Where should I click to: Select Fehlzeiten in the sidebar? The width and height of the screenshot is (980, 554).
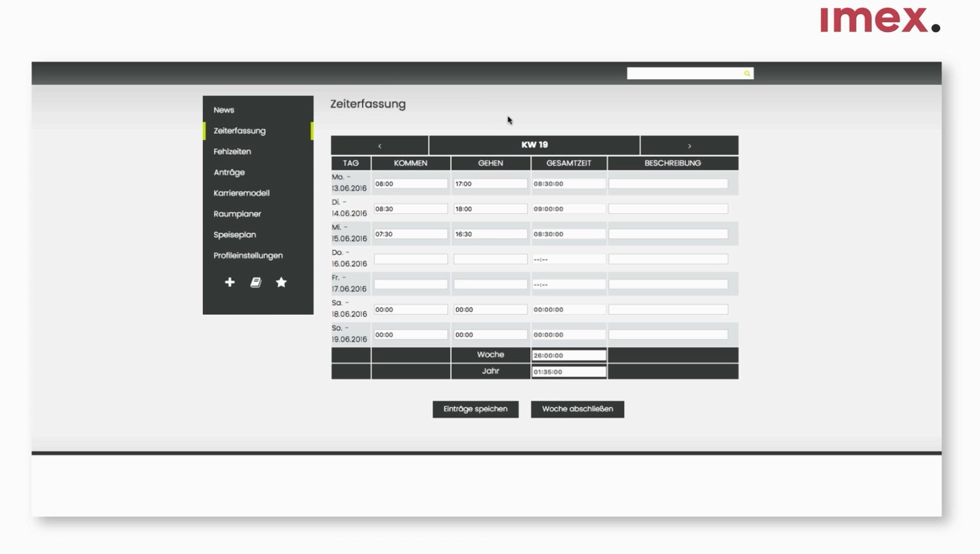click(232, 152)
